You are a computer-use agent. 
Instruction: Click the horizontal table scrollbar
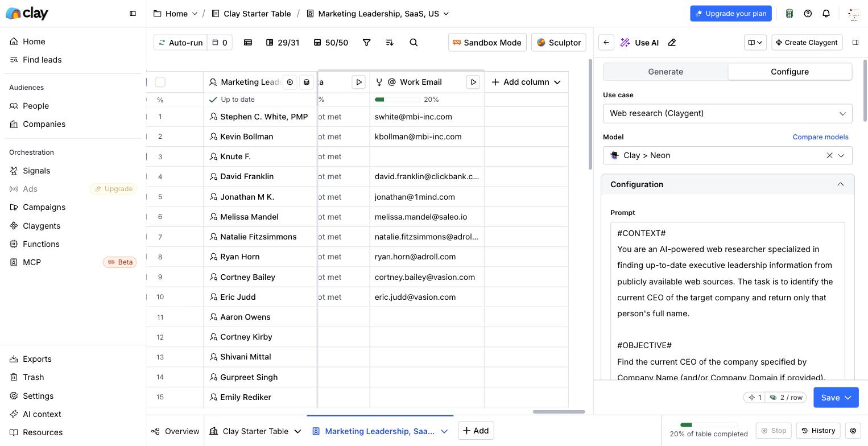tap(559, 411)
